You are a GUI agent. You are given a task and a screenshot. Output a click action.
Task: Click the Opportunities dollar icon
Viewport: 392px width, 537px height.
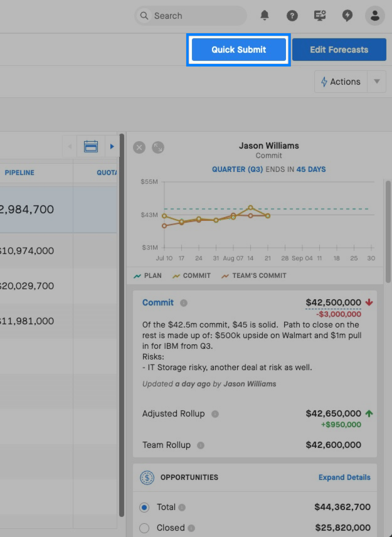pyautogui.click(x=147, y=477)
